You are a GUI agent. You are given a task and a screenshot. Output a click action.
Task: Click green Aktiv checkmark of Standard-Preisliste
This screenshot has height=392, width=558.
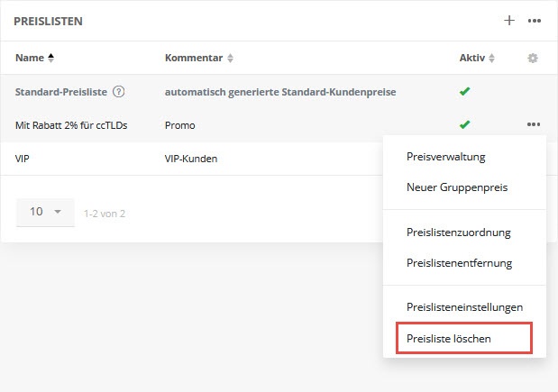[x=464, y=91]
